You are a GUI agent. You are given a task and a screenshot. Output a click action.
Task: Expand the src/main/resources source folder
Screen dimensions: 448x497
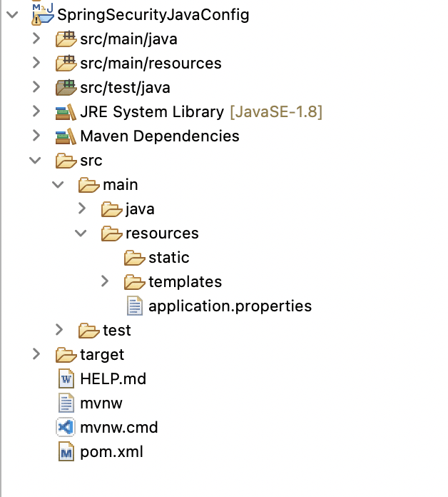(36, 63)
